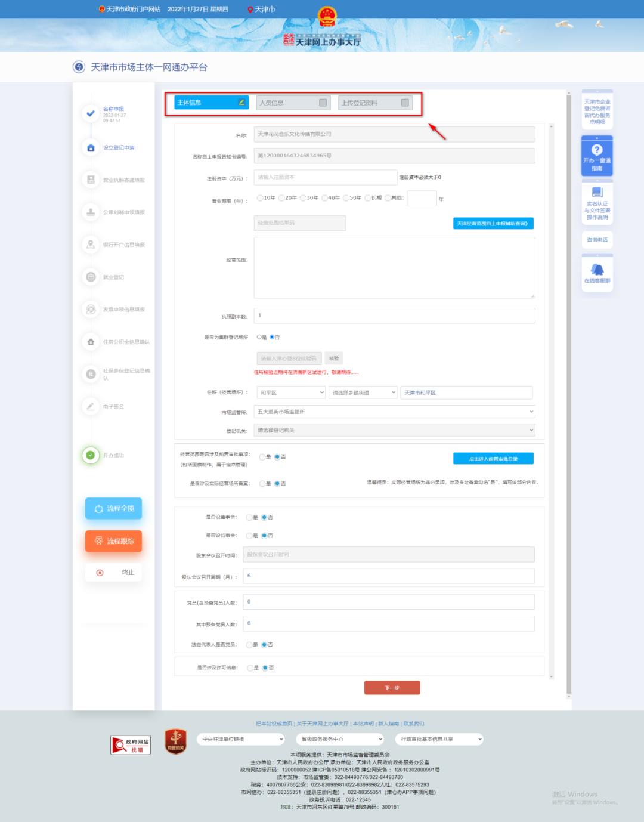Select 是 for 是否涉及许可信息
Screen dimensions: 644x822
[250, 668]
